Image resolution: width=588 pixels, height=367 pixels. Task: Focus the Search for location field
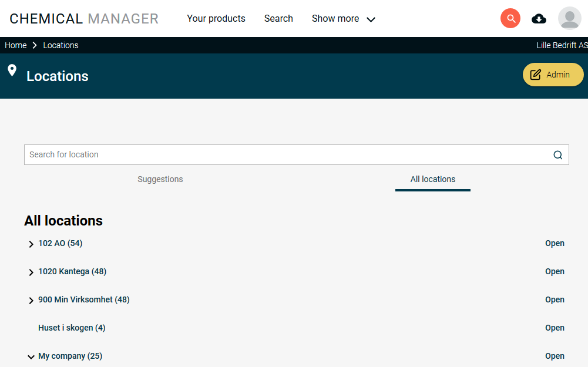[x=296, y=155]
